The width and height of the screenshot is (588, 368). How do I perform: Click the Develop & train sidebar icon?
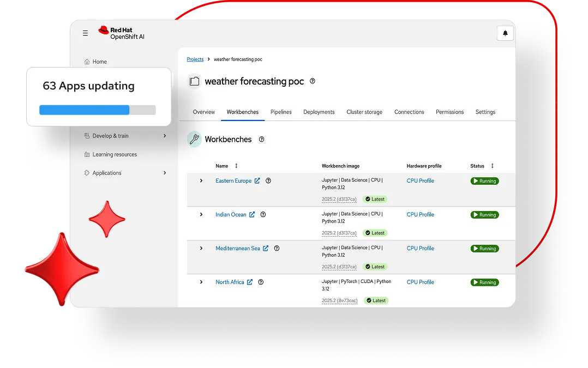[87, 136]
